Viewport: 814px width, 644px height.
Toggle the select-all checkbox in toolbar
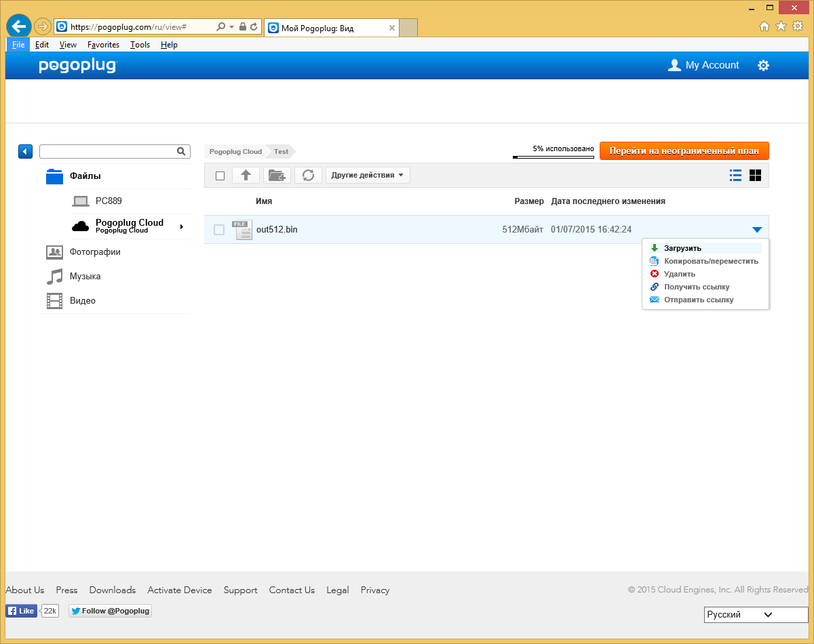pyautogui.click(x=220, y=176)
